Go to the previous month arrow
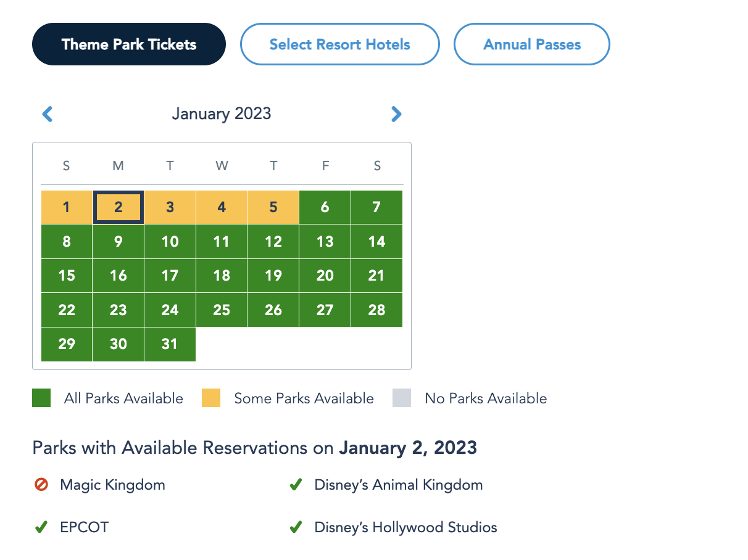The width and height of the screenshot is (748, 560). 48,114
